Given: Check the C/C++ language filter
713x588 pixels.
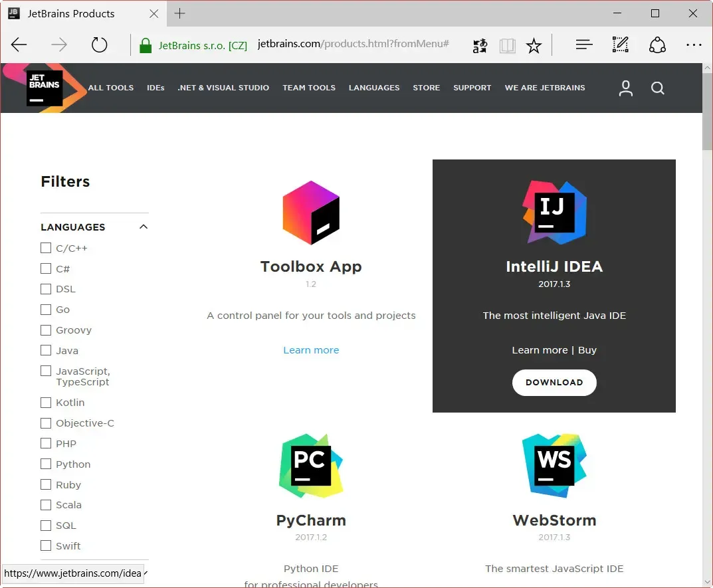Looking at the screenshot, I should [45, 248].
